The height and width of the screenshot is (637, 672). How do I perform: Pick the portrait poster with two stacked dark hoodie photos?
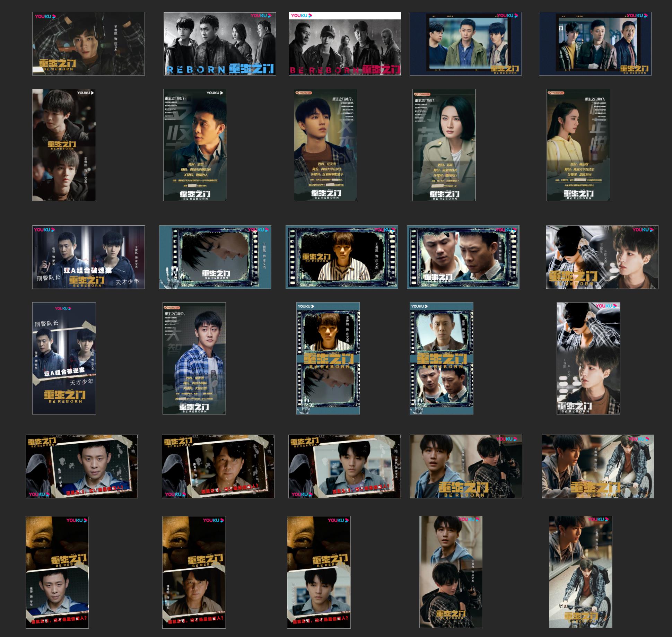coord(64,145)
